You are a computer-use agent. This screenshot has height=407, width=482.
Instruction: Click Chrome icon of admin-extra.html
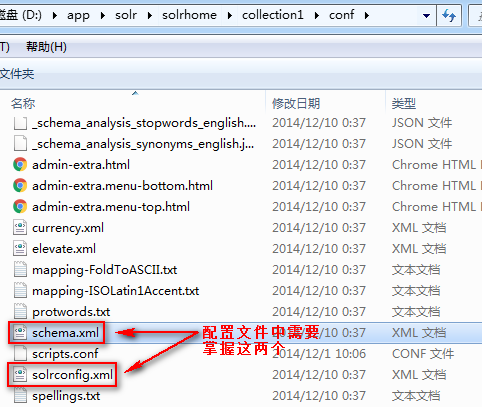click(20, 165)
